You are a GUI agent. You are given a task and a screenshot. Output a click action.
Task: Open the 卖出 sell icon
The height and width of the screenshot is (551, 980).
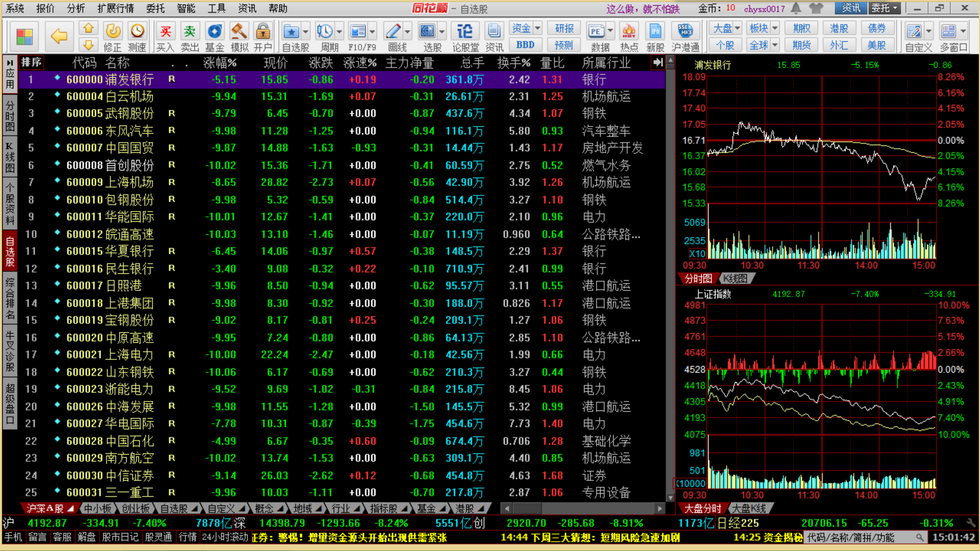point(190,37)
